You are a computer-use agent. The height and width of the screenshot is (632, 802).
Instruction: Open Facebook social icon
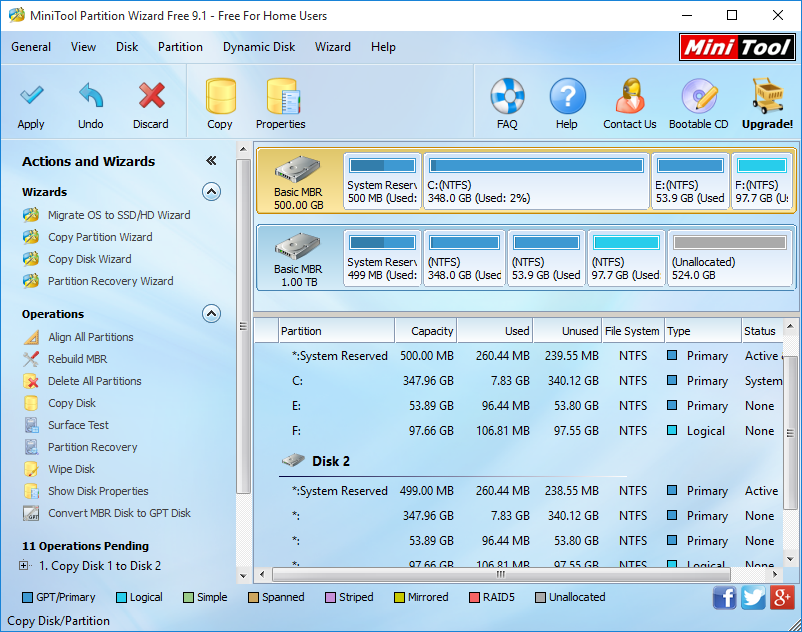[x=724, y=597]
